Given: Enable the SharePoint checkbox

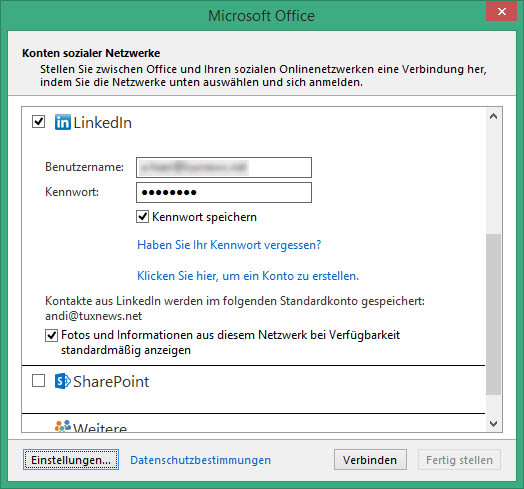Looking at the screenshot, I should 38,381.
